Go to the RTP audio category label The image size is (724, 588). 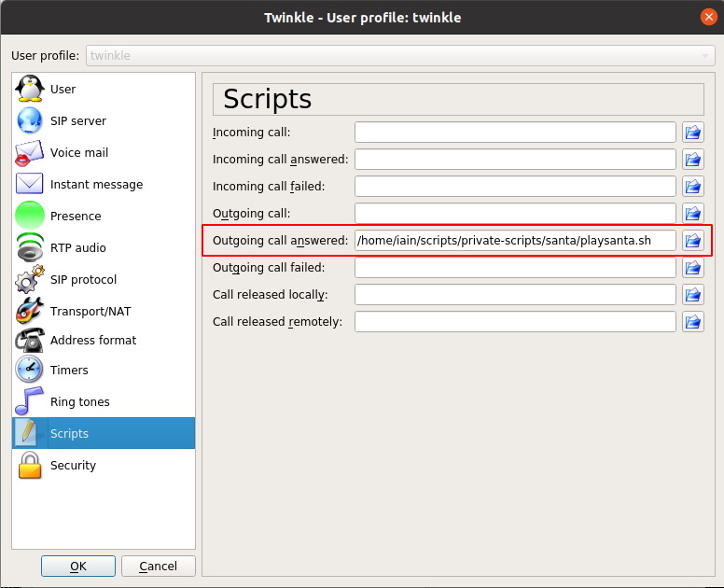coord(78,247)
